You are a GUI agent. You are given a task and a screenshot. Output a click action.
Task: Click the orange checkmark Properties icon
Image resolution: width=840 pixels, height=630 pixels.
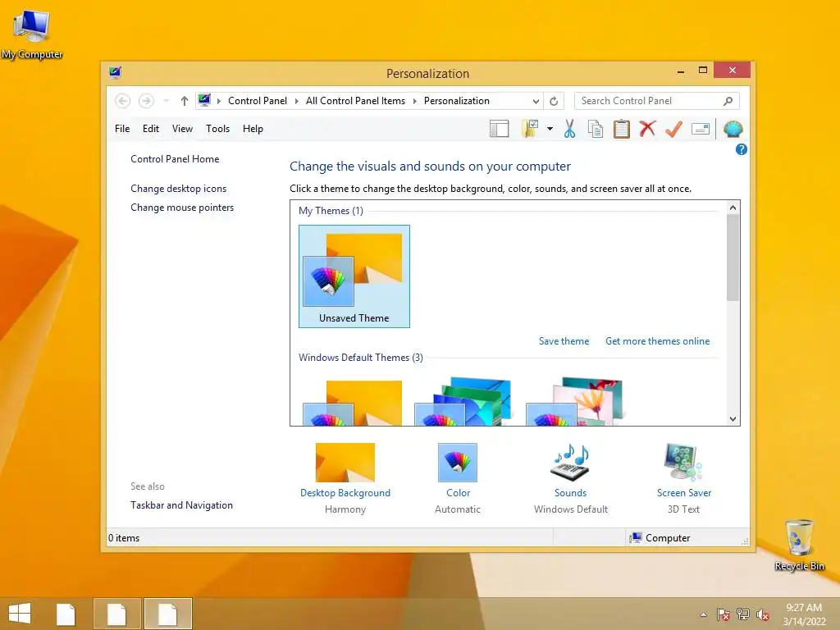[673, 129]
